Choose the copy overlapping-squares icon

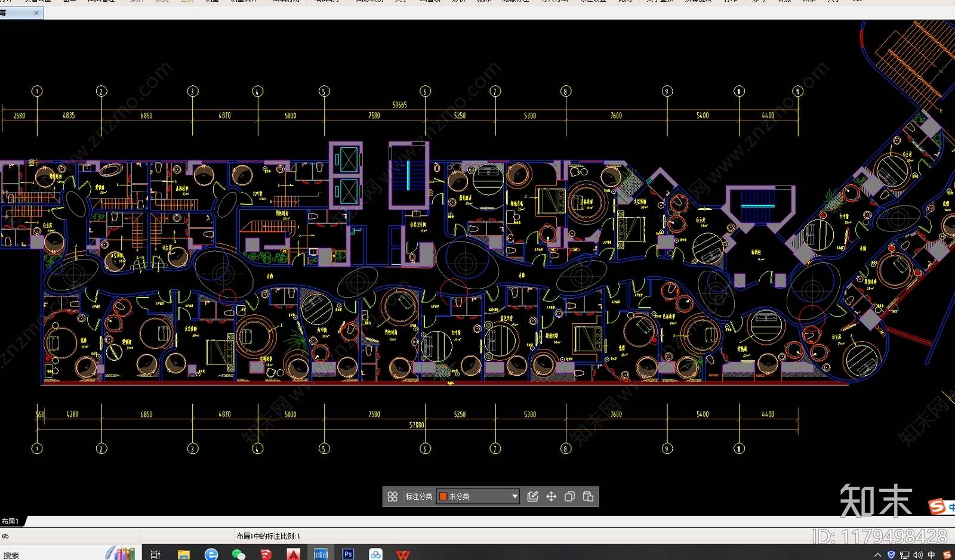point(569,496)
